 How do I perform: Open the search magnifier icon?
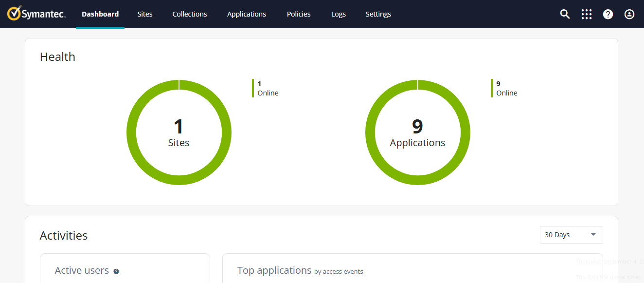click(x=565, y=14)
